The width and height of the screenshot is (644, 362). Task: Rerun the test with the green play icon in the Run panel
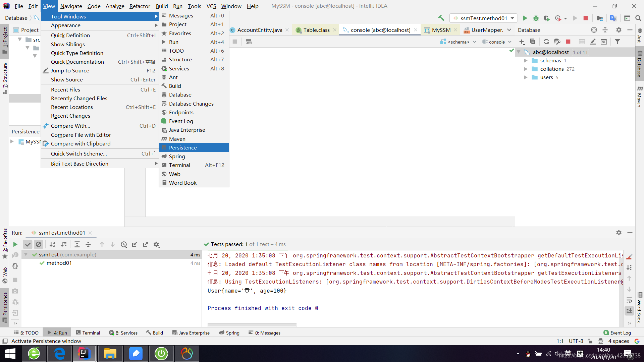(x=15, y=244)
